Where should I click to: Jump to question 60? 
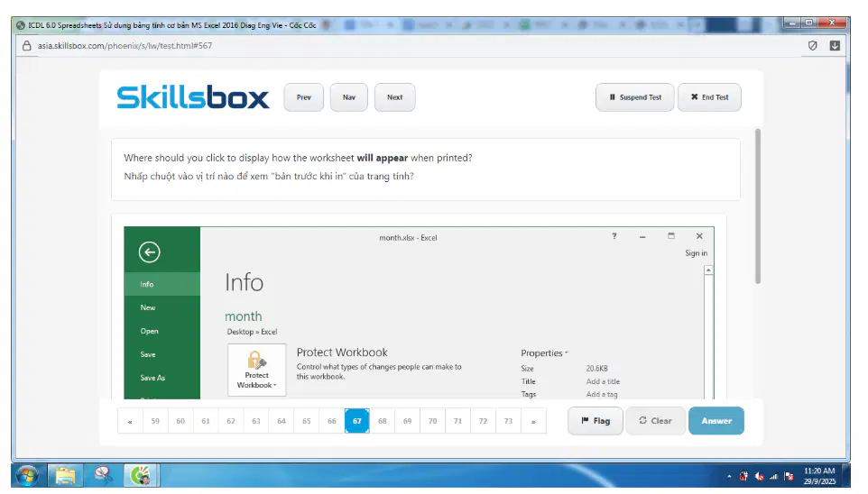coord(180,421)
